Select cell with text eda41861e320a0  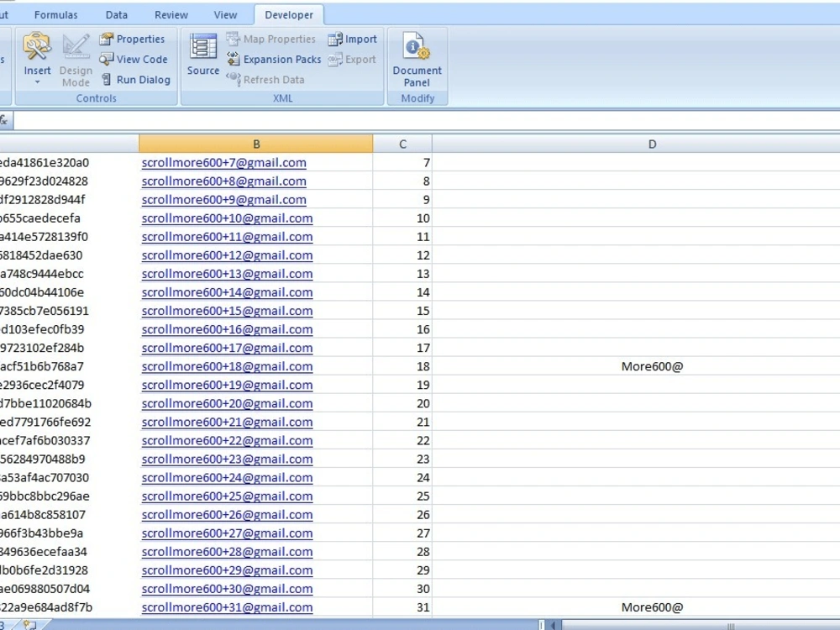[x=69, y=163]
